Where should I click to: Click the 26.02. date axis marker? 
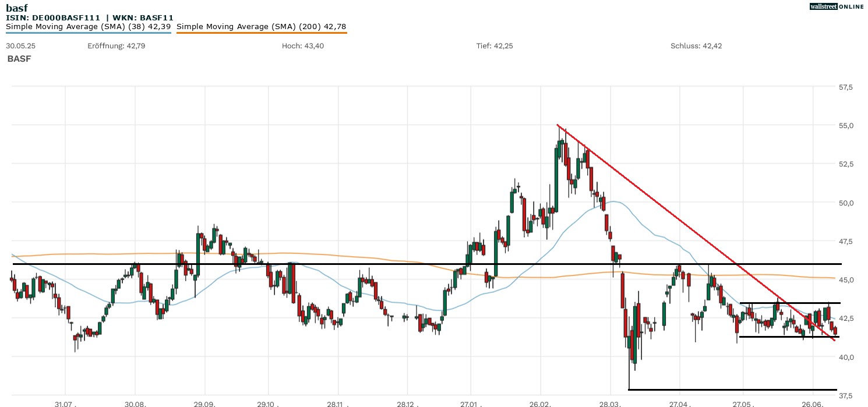tap(539, 403)
